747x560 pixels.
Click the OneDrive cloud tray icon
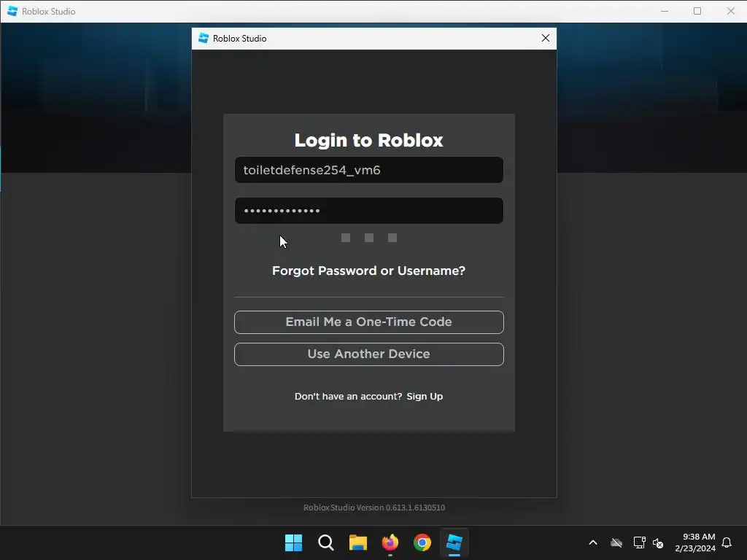click(x=616, y=542)
